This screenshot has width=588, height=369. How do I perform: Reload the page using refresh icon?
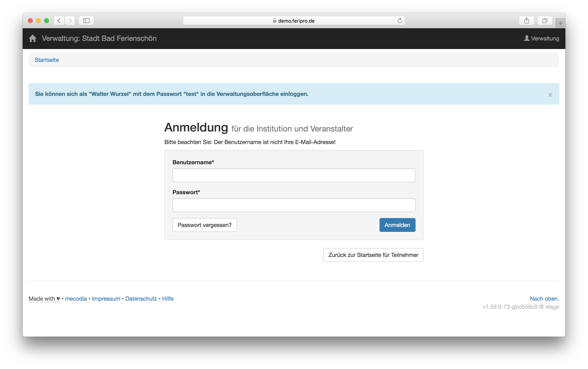coord(400,21)
